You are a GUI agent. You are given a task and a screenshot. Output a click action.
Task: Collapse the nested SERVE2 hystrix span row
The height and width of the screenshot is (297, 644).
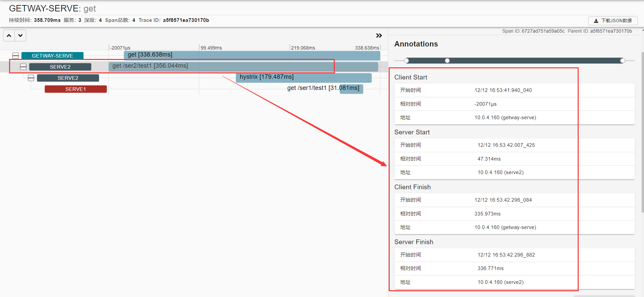click(x=31, y=78)
